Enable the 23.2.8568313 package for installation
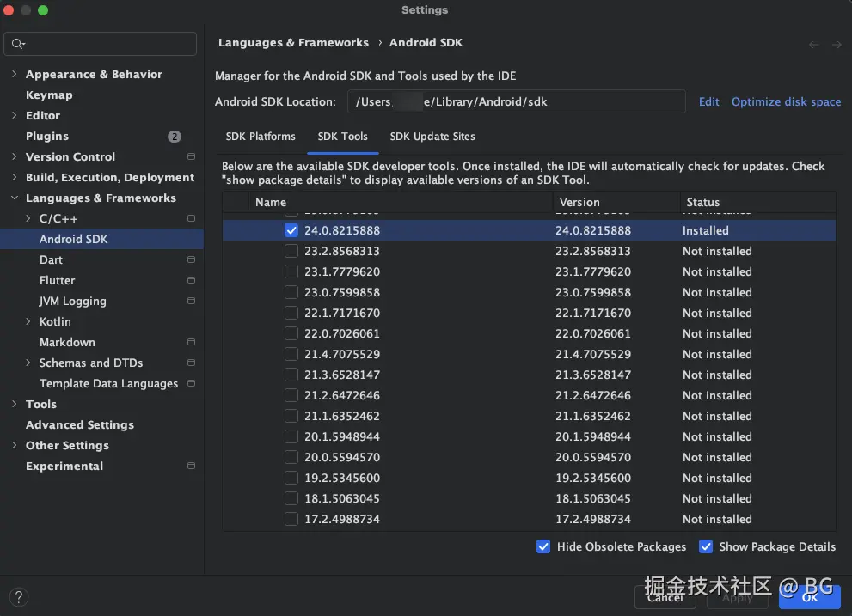852x616 pixels. [291, 251]
